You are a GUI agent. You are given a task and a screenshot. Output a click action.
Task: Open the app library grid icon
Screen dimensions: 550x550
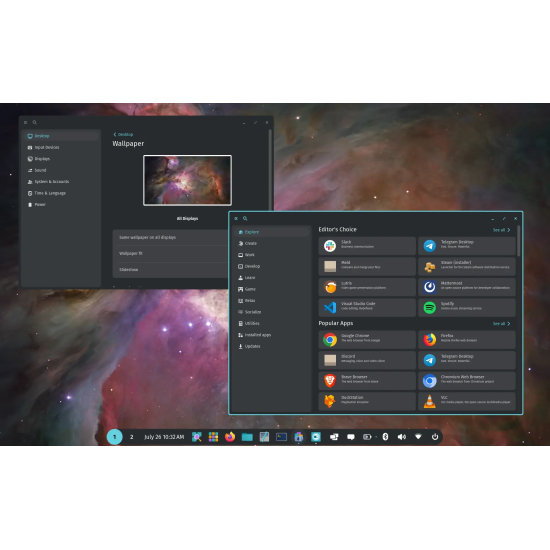(213, 437)
